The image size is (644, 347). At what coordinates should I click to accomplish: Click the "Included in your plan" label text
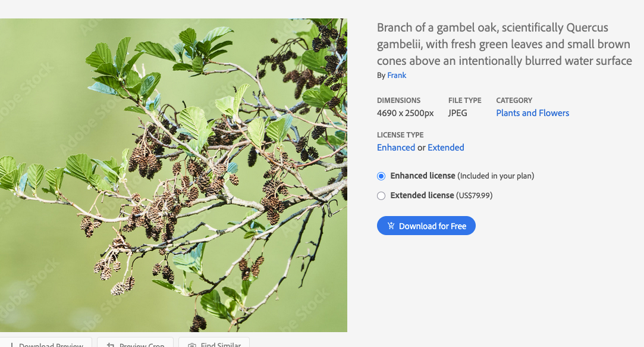(x=496, y=176)
